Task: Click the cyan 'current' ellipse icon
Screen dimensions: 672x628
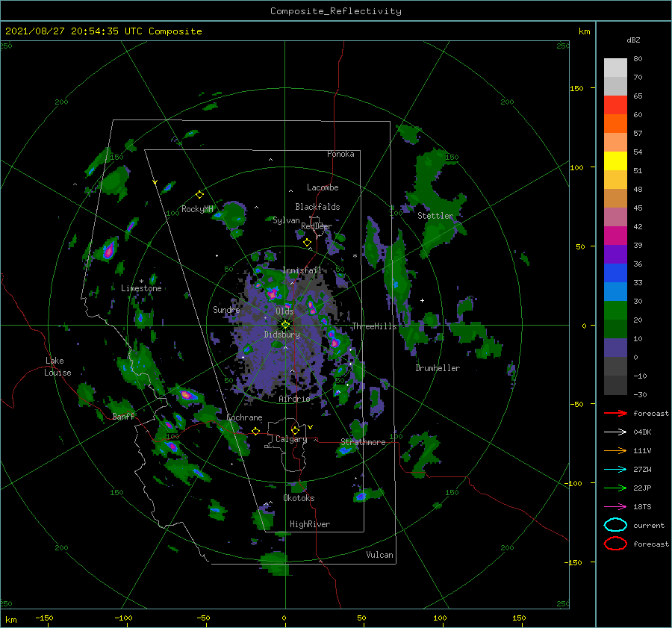Action: pos(615,525)
